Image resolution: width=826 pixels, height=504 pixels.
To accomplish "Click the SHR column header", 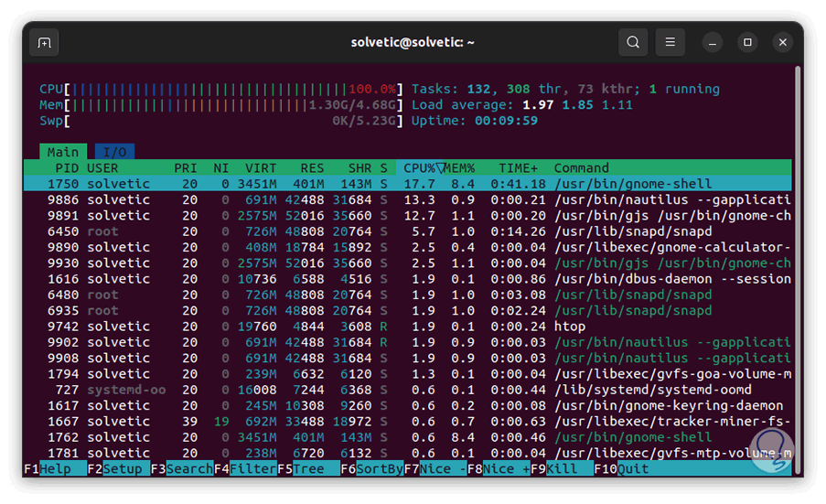I will click(x=359, y=168).
